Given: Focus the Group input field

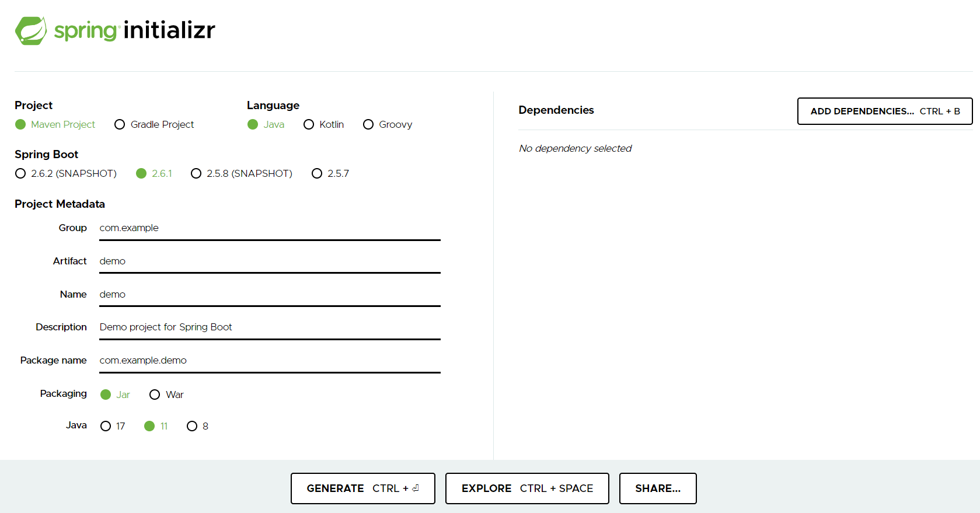Looking at the screenshot, I should 270,228.
